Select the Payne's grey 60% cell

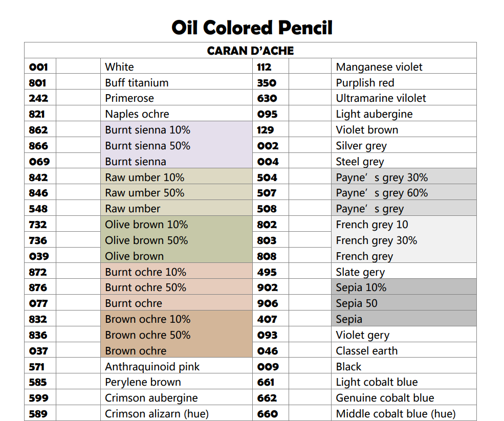pos(404,192)
